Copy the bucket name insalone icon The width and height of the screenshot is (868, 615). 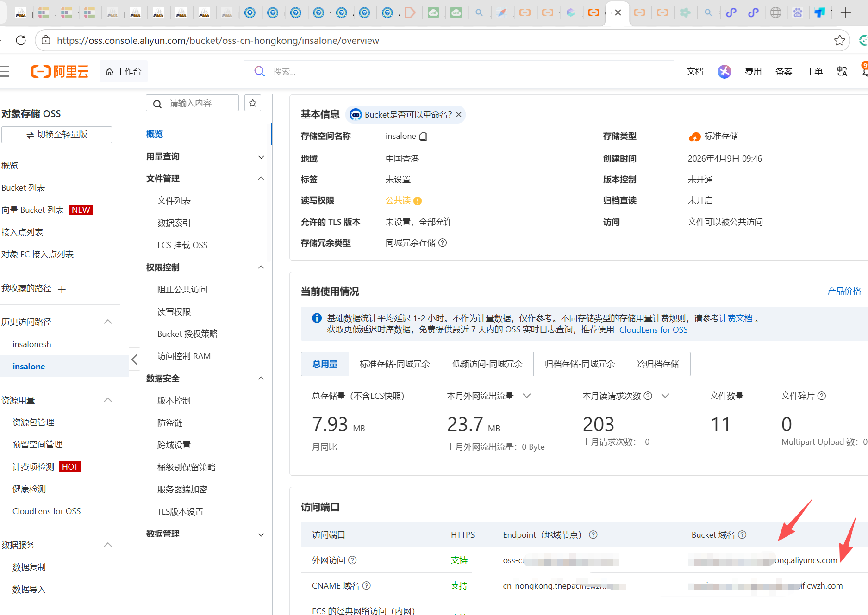[423, 137]
